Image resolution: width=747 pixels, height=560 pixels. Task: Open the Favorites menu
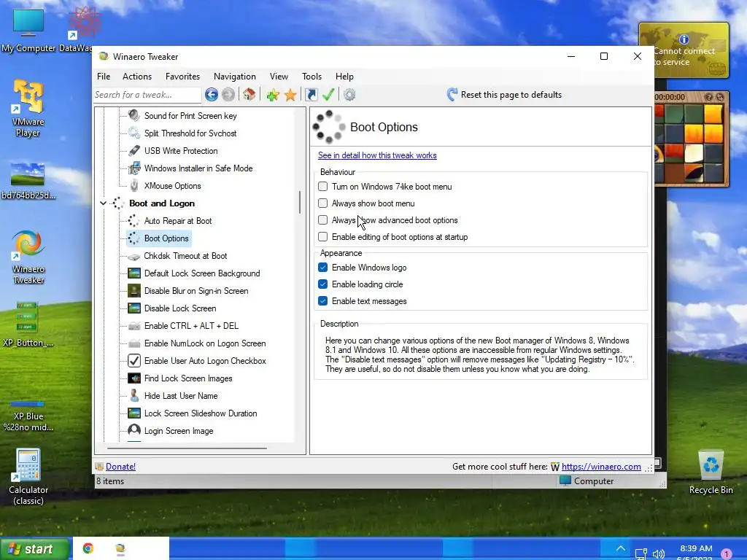[182, 77]
